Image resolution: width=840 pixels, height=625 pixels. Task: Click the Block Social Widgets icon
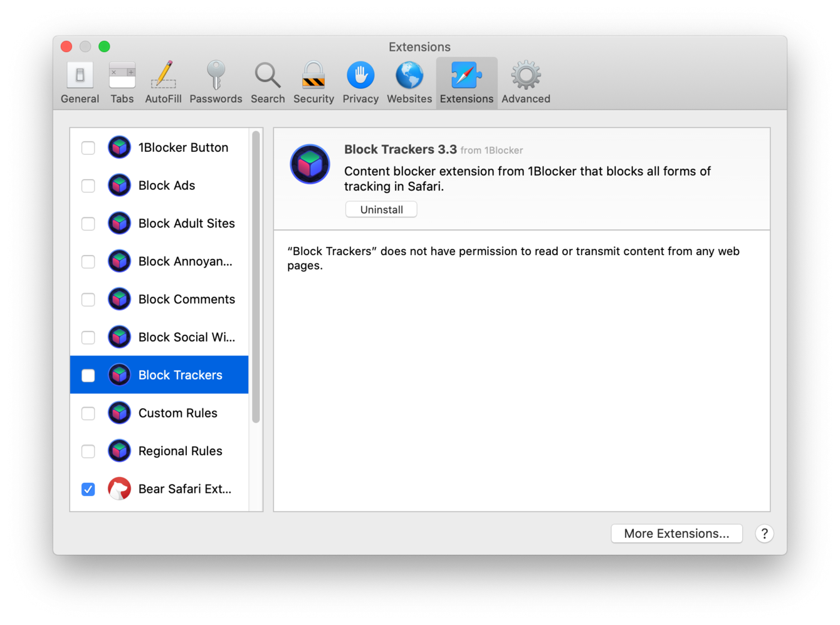coord(119,337)
